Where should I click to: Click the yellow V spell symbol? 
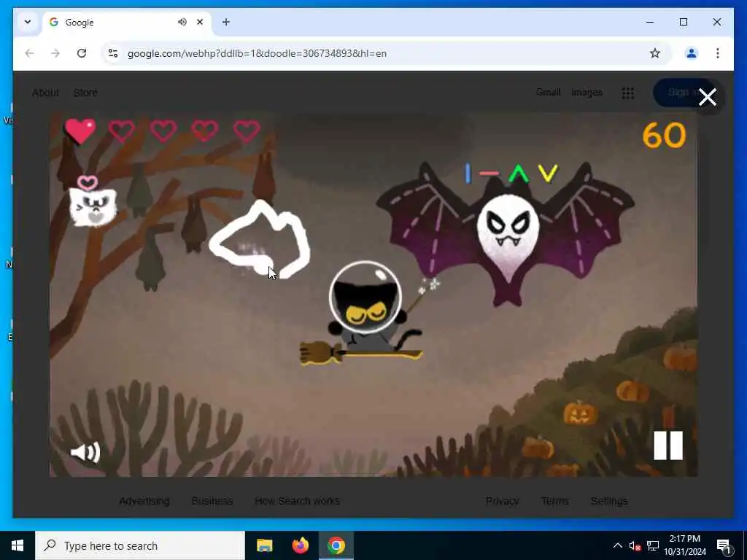pyautogui.click(x=547, y=174)
